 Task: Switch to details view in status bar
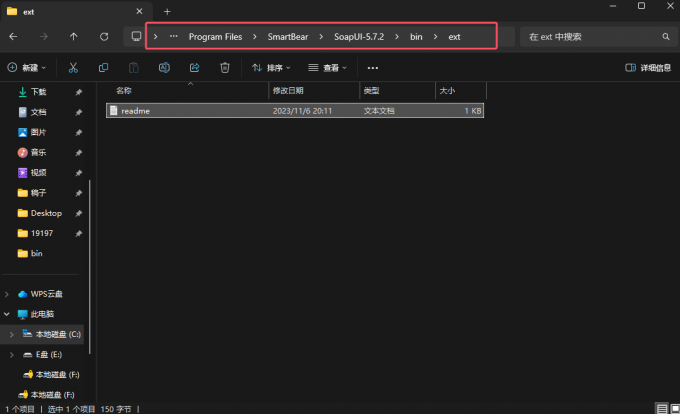click(x=662, y=408)
